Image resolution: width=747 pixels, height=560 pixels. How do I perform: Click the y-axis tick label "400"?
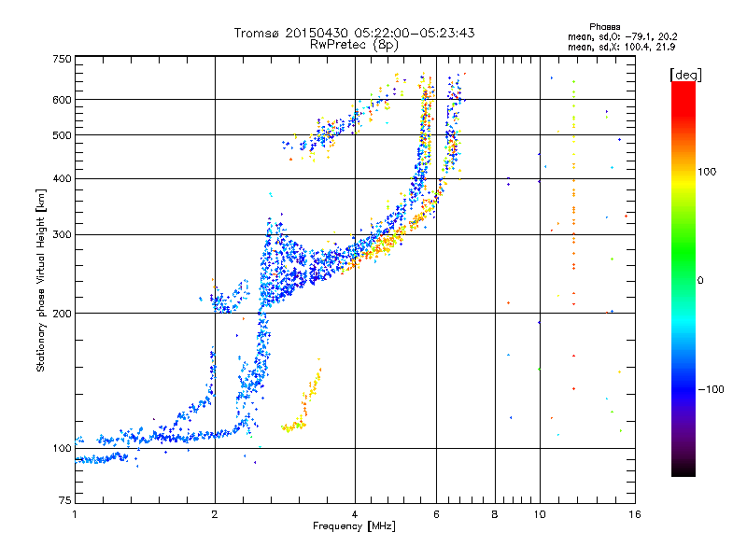63,178
